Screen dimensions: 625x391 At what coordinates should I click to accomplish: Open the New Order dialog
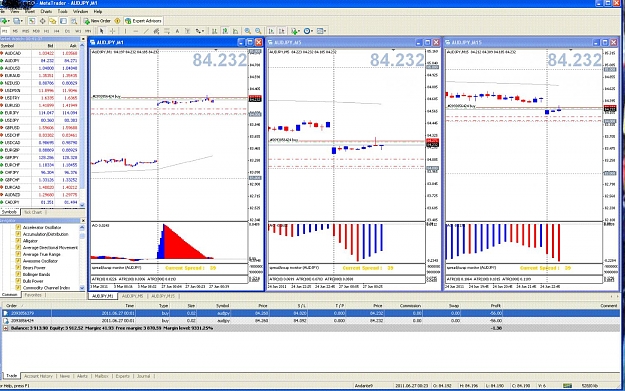coord(97,21)
